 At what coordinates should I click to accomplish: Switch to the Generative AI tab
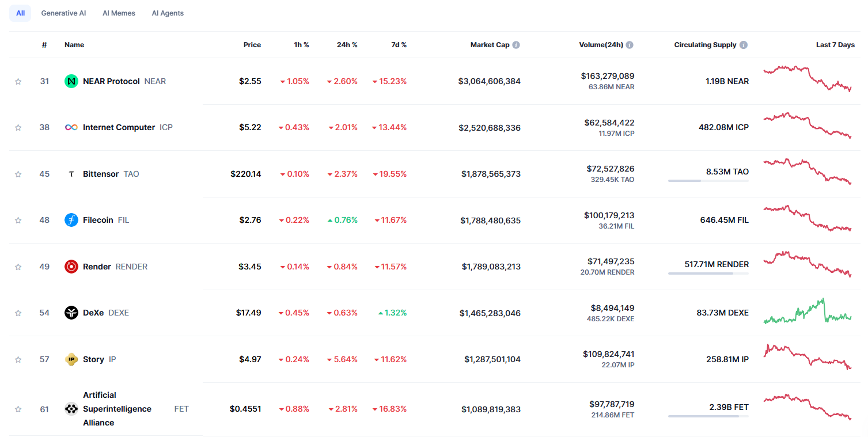[63, 13]
